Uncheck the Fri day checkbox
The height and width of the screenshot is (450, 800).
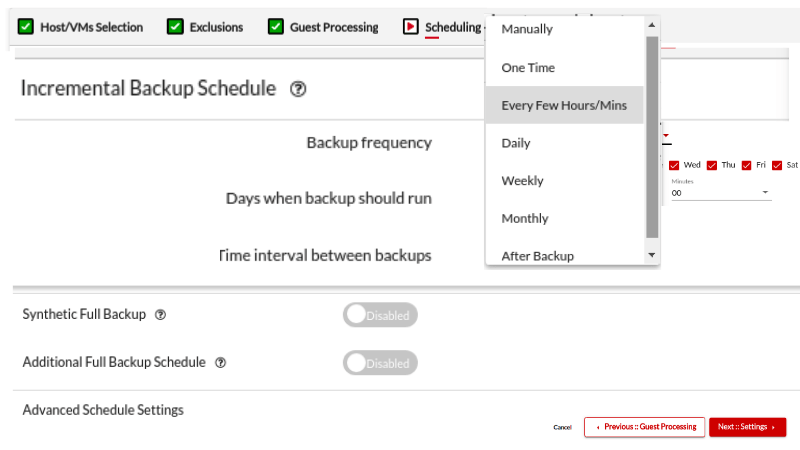click(x=746, y=165)
